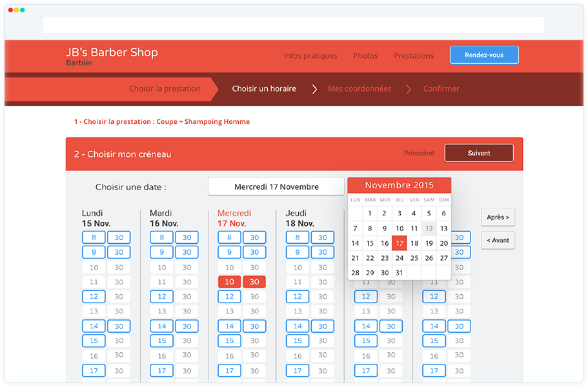The width and height of the screenshot is (588, 387).
Task: Click the Après > navigation button
Action: point(498,217)
